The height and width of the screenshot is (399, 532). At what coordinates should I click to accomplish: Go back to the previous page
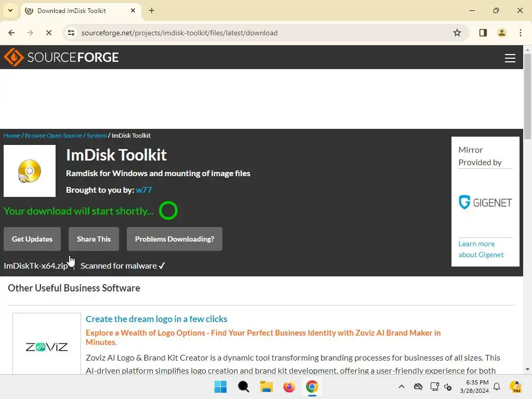11,33
